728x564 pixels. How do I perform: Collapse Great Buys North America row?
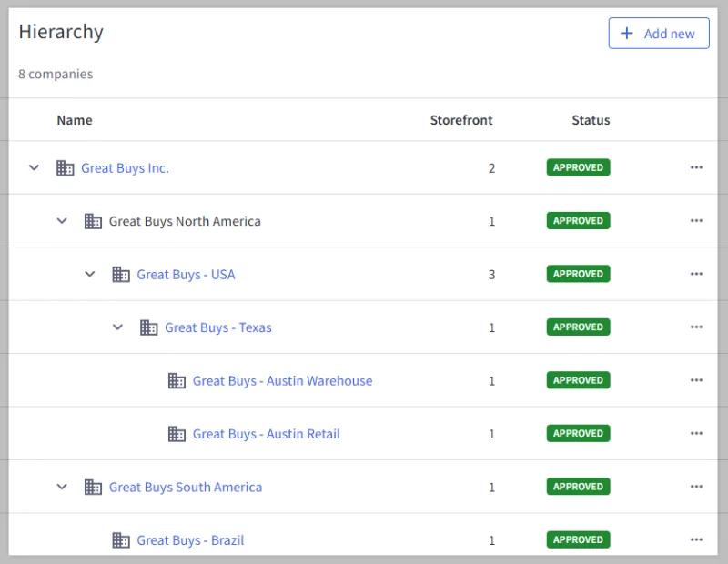point(62,221)
